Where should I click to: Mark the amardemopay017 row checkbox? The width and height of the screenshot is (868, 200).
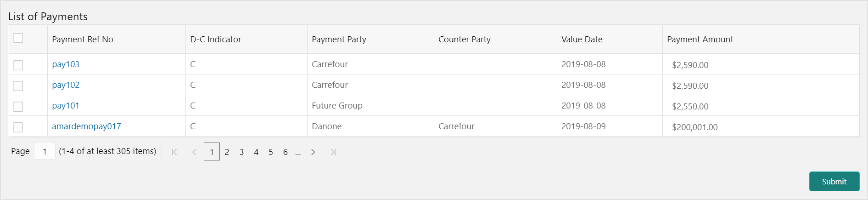click(18, 127)
